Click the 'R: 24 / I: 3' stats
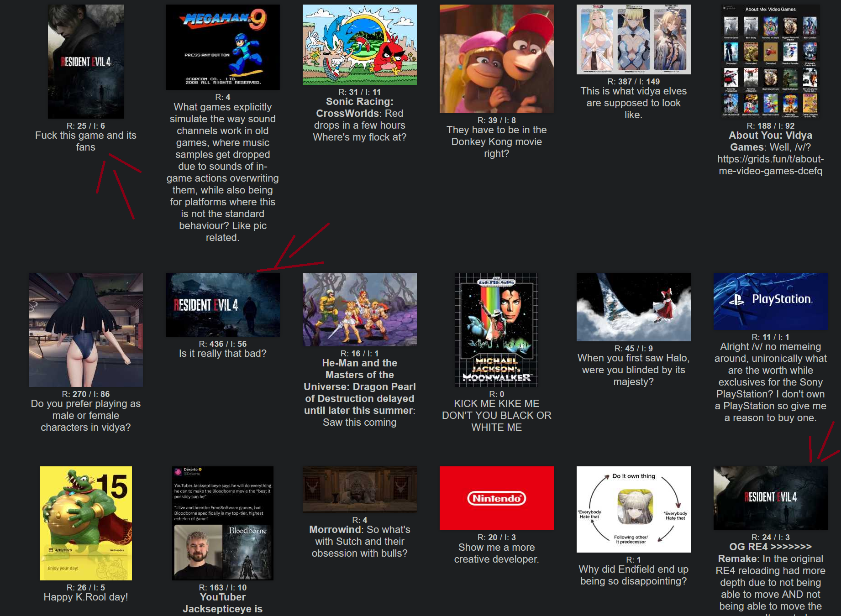Viewport: 841px width, 616px height. (x=771, y=538)
